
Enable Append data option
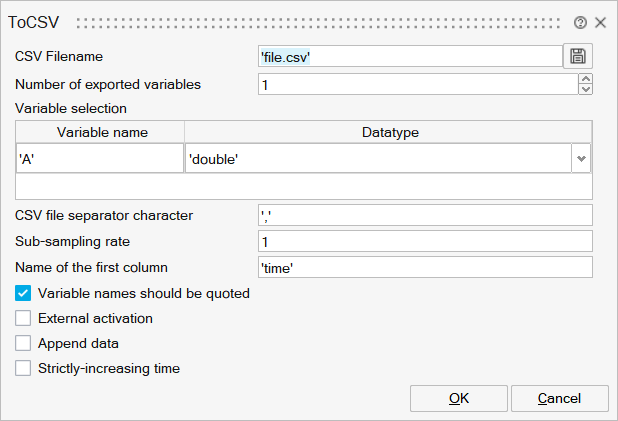point(24,344)
